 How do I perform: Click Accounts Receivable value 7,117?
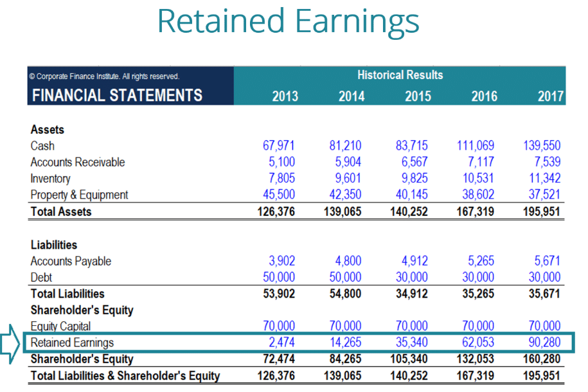point(481,162)
